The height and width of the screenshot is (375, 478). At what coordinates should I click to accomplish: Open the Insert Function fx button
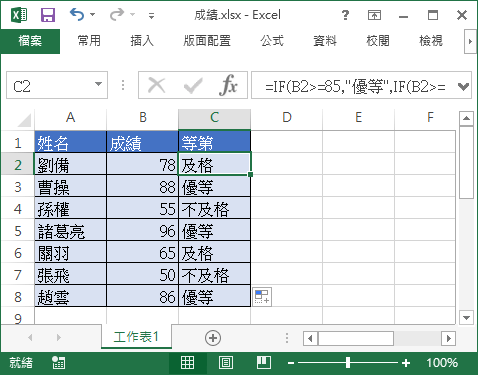coord(228,85)
